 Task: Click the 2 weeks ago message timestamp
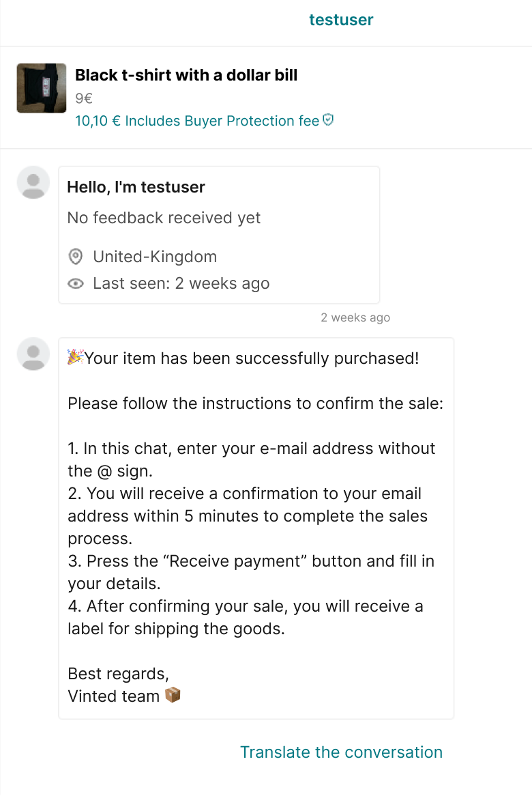(x=355, y=317)
